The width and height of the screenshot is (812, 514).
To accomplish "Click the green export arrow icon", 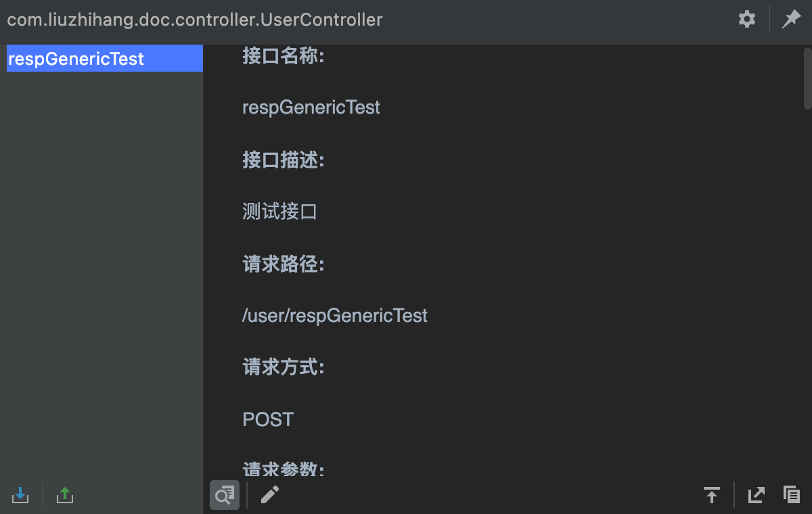I will [65, 495].
